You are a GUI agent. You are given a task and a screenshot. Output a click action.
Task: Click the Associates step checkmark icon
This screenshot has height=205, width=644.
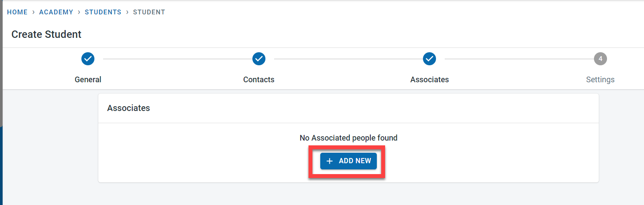(429, 58)
